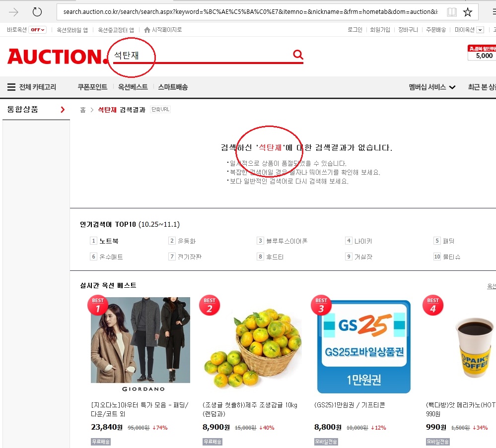Click popular keyword 노트북
Image resolution: width=496 pixels, height=448 pixels.
tap(109, 241)
